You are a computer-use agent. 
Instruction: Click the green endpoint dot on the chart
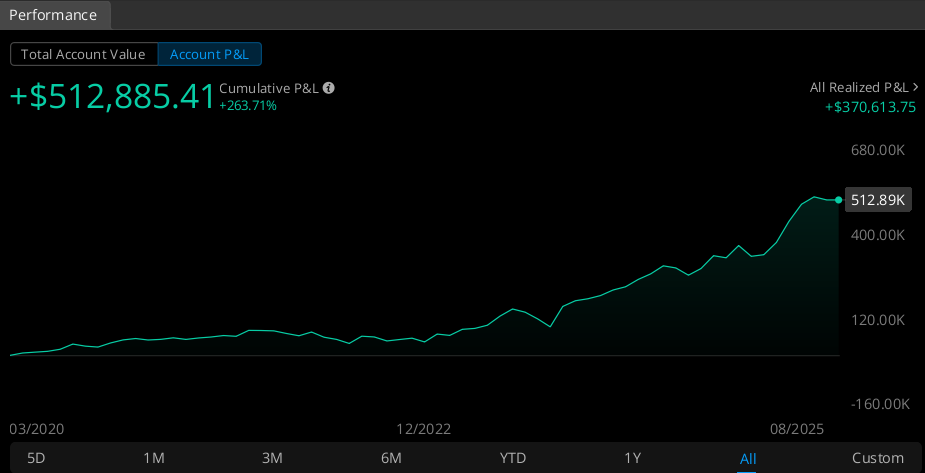pos(838,200)
